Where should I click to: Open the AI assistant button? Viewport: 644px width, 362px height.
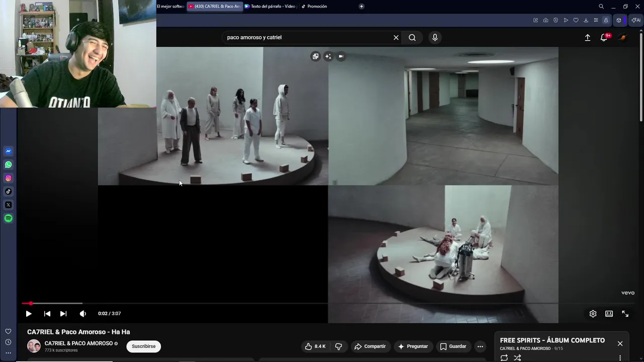click(636, 20)
